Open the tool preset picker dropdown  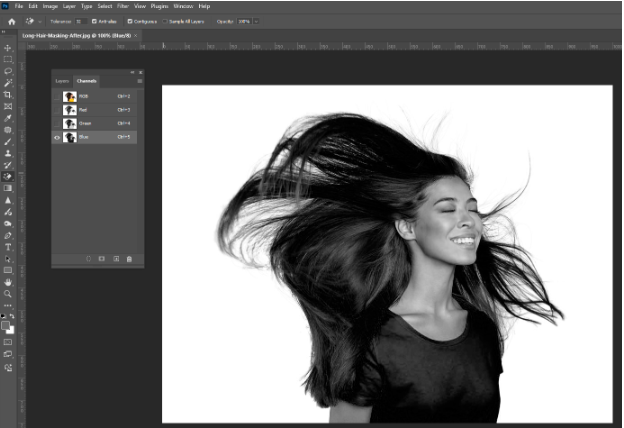point(40,21)
